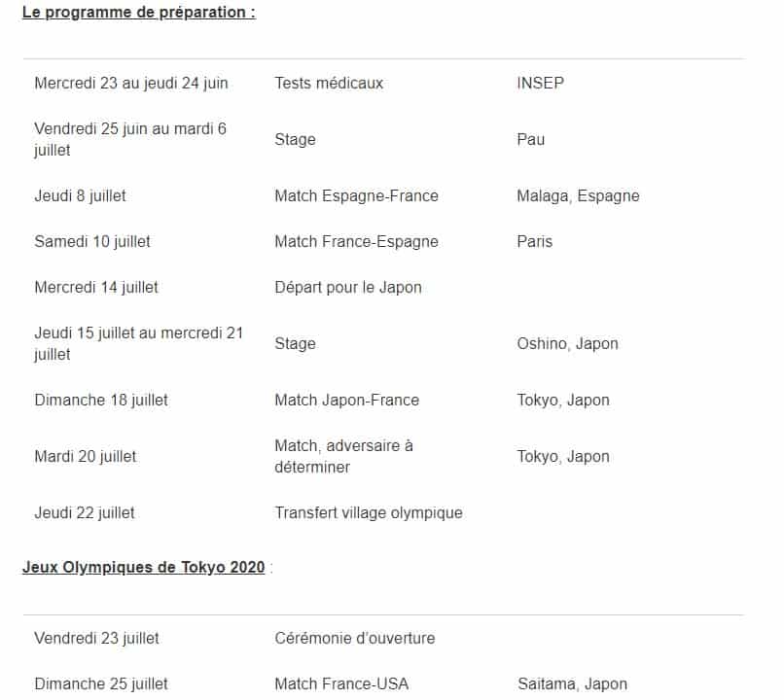Click the 'Le programme de préparation' heading
This screenshot has width=784, height=700.
(x=138, y=16)
